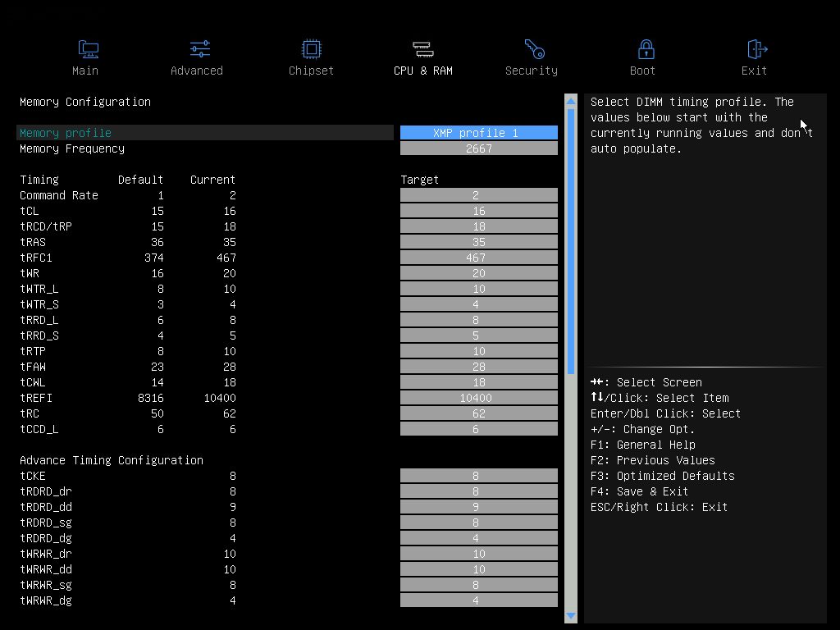Select the tFAW target value field

coord(479,367)
